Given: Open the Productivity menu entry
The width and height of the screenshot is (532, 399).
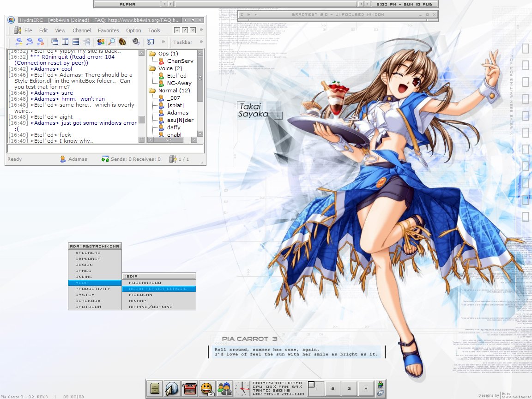Looking at the screenshot, I should (95, 289).
